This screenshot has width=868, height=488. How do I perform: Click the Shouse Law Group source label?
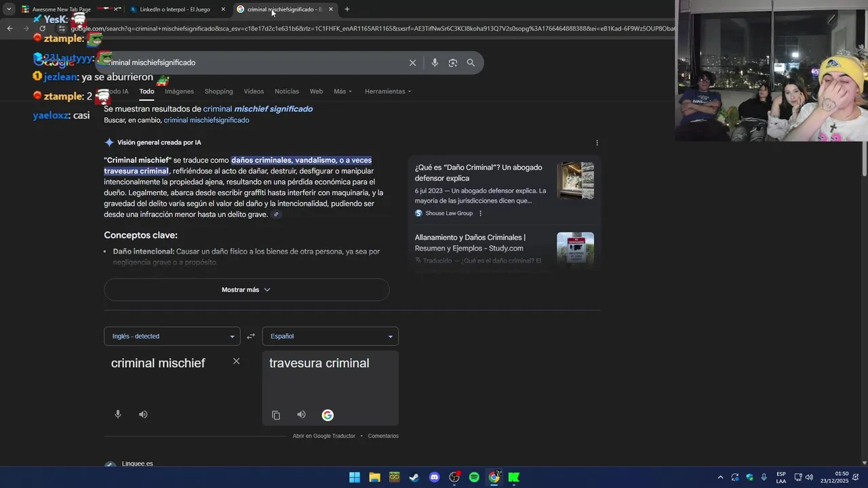coord(449,213)
